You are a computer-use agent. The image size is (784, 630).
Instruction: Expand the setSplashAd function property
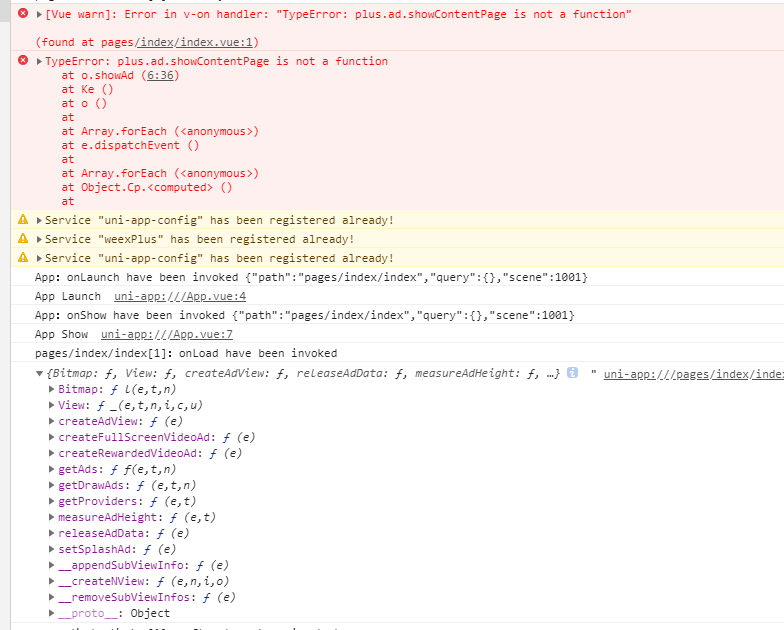[x=52, y=549]
